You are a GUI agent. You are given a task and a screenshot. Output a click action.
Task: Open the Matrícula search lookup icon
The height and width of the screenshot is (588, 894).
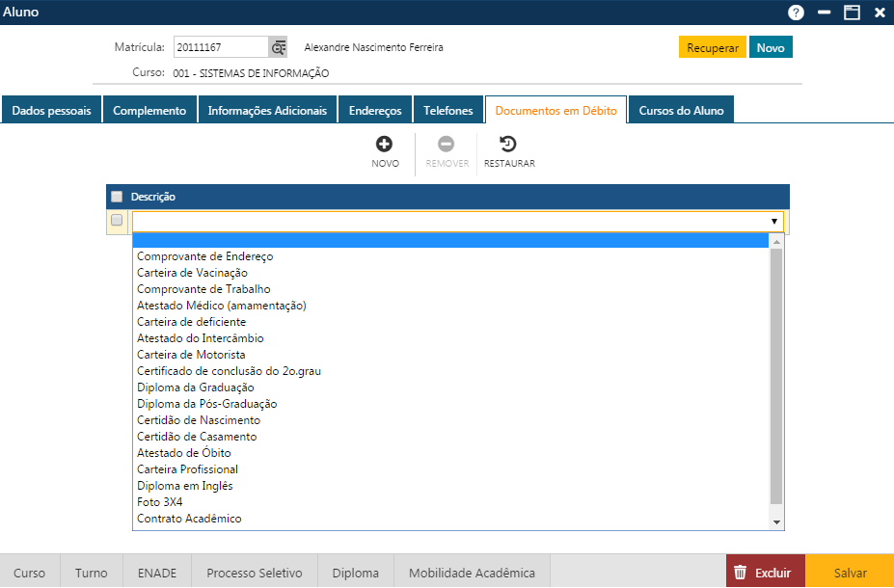(278, 47)
